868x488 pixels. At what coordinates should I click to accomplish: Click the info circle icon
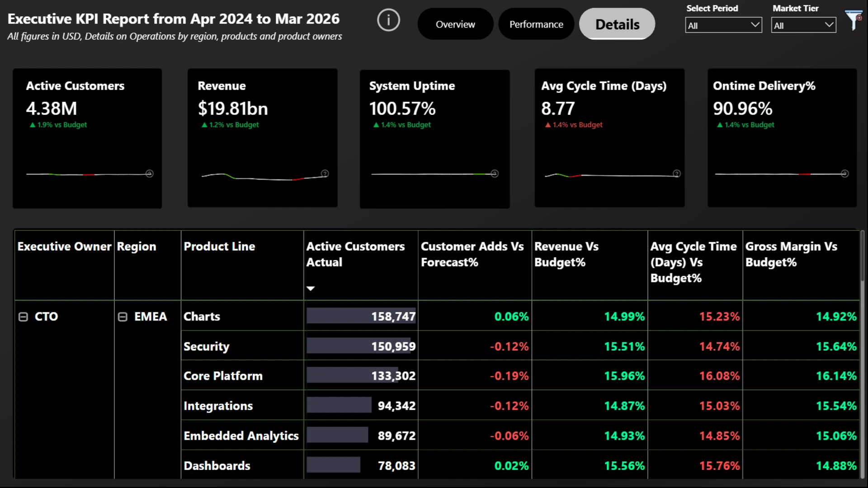pos(388,20)
